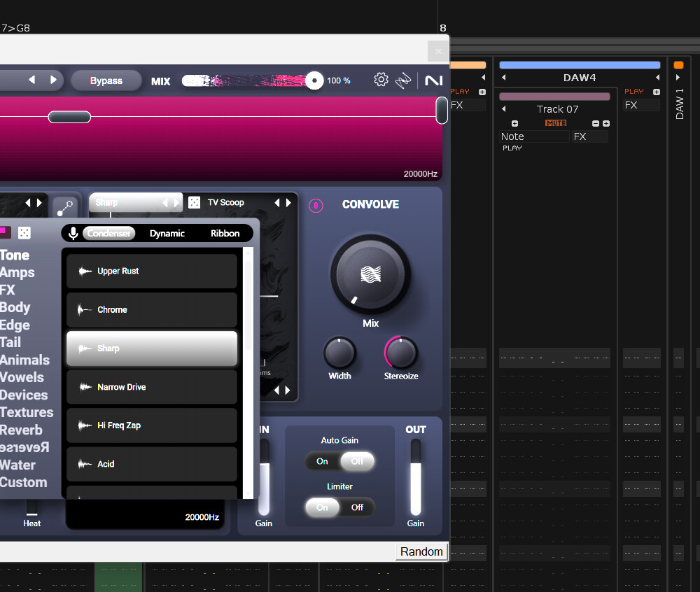Click the Convolve Mix knob

pos(370,274)
